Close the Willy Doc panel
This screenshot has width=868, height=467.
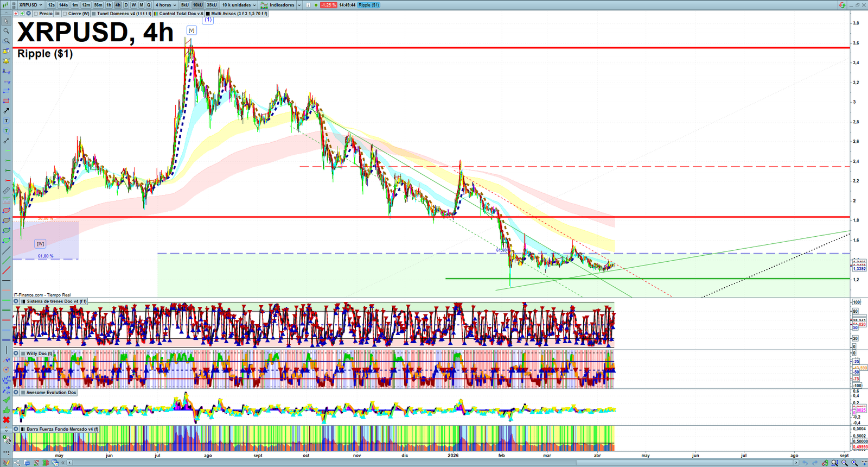16,354
